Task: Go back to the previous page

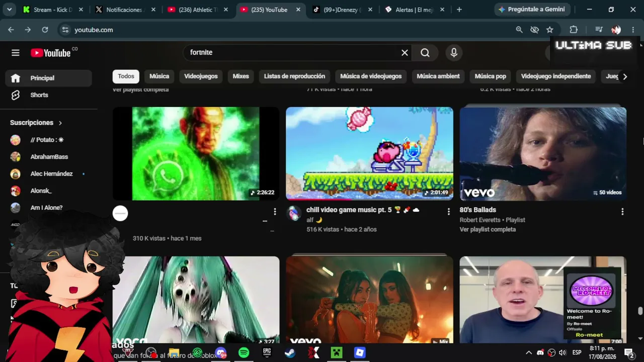Action: [x=11, y=30]
